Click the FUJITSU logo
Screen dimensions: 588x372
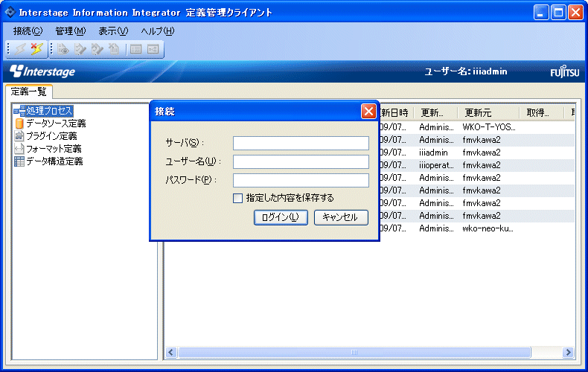point(565,71)
